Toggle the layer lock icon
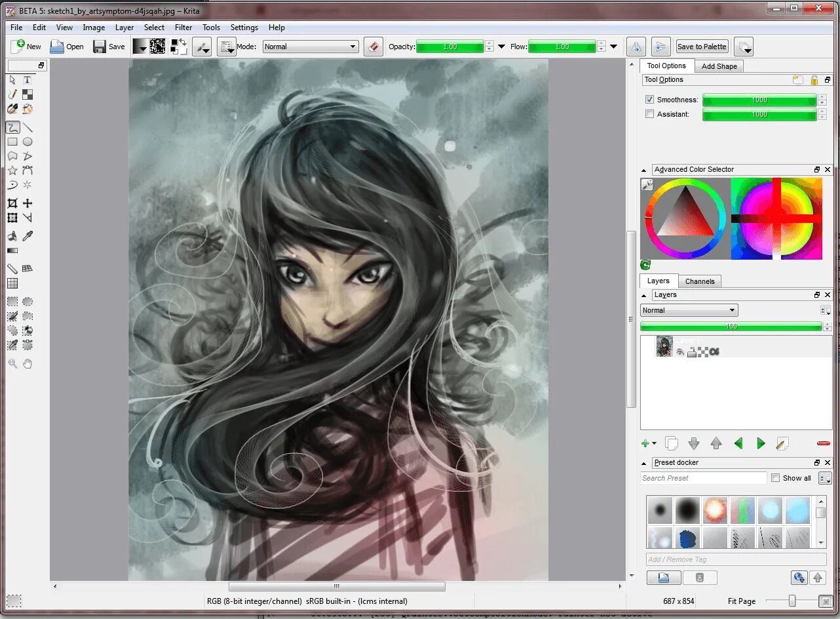 pos(691,352)
